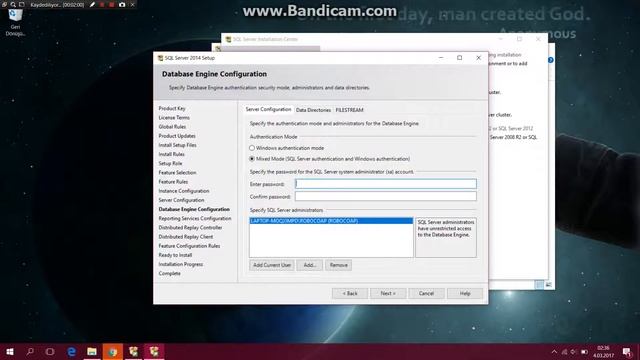
Task: Select the ROBOCOAP administrator entry in list
Action: tap(331, 221)
